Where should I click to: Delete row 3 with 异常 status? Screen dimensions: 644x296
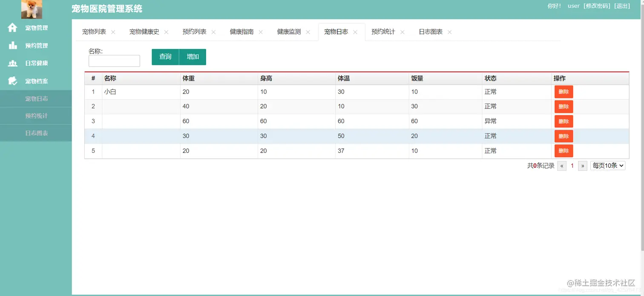[x=563, y=121]
